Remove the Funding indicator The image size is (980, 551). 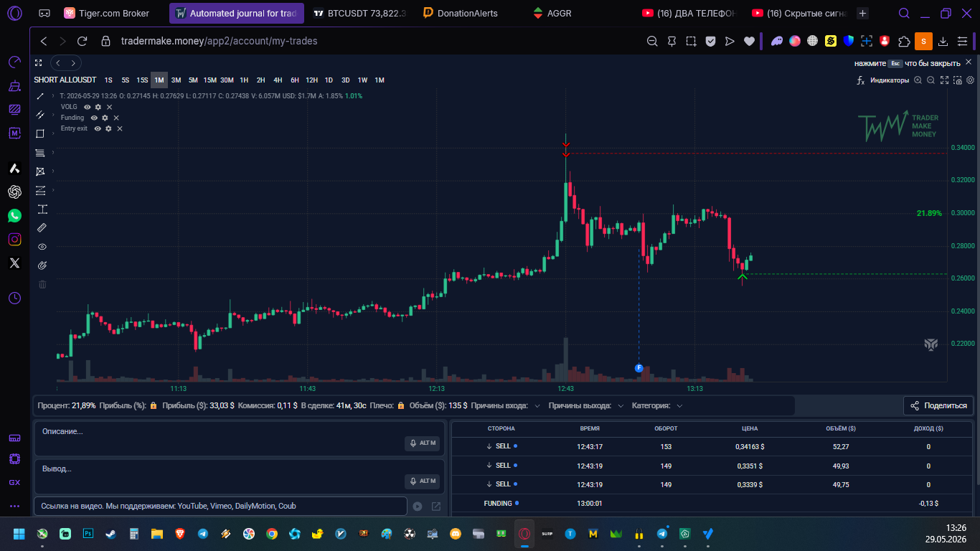[x=116, y=118]
